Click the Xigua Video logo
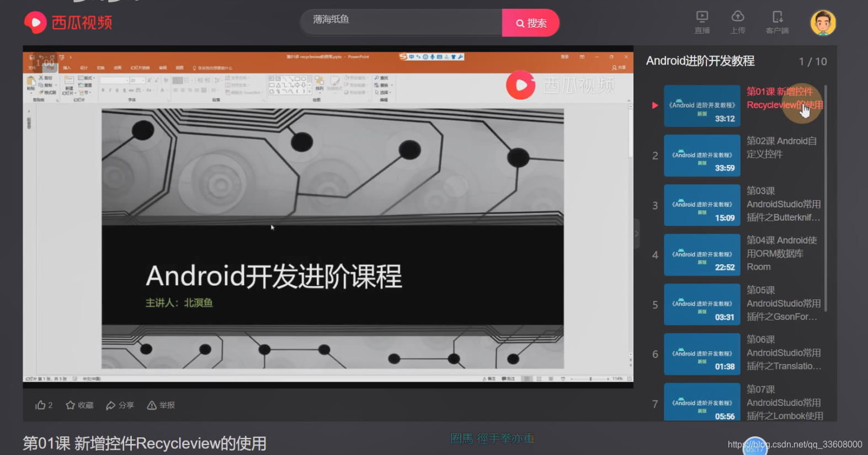 pos(68,23)
